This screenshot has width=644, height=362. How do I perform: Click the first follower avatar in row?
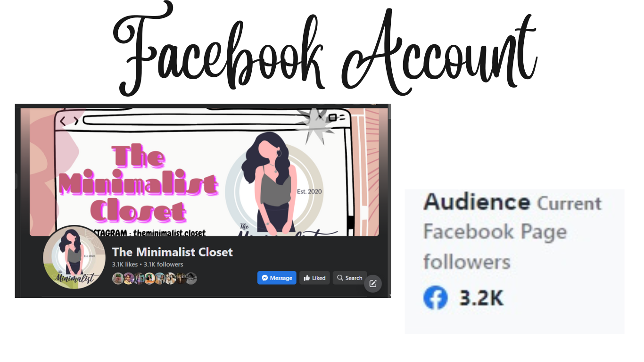point(118,279)
